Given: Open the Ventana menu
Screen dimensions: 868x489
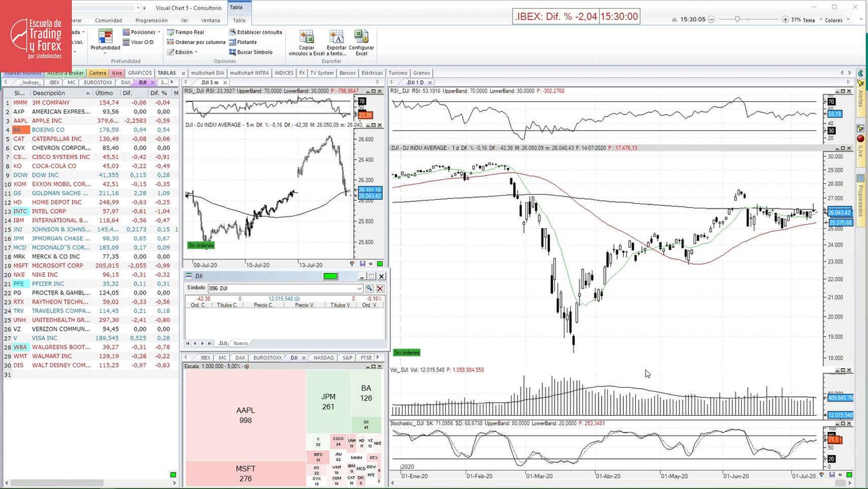Looking at the screenshot, I should 210,20.
